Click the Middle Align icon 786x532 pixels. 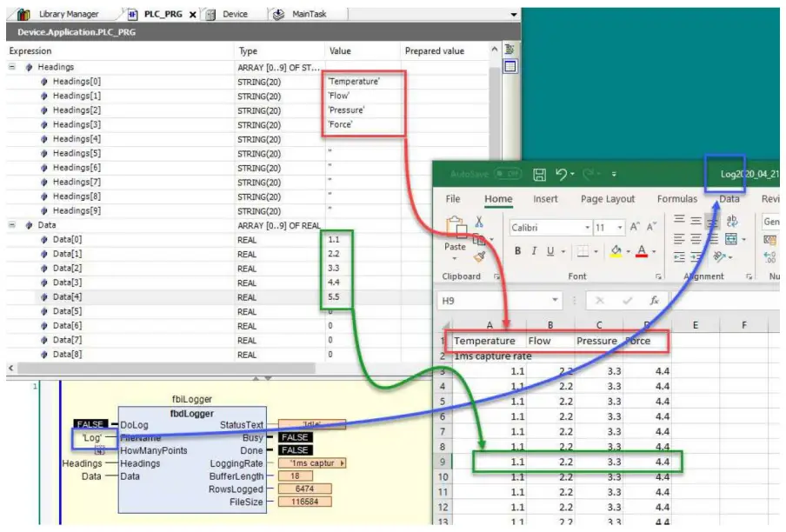(696, 221)
